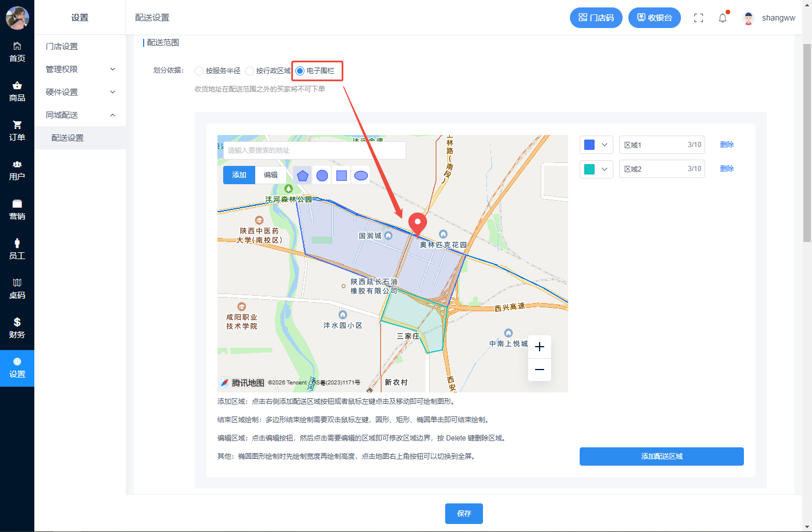
Task: Select the polygon drawing tool
Action: click(x=303, y=176)
